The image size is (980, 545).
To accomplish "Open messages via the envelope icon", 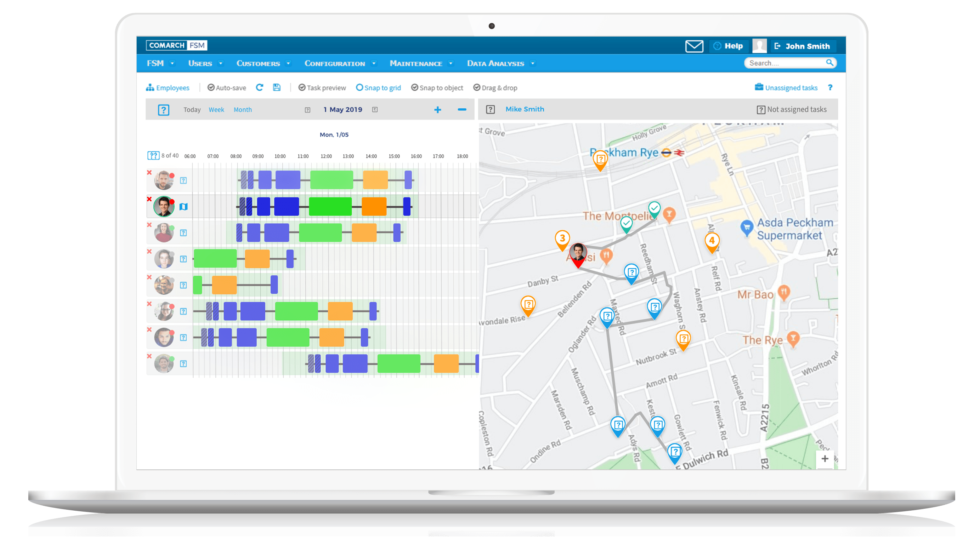I will tap(694, 46).
